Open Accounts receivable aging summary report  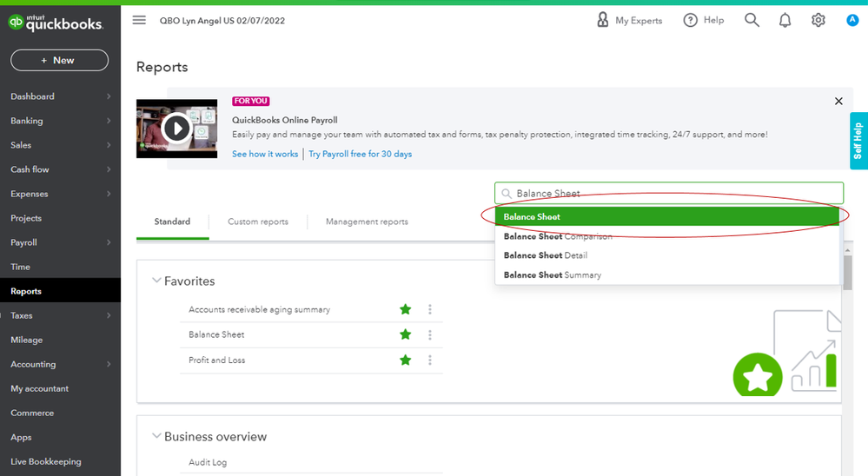tap(259, 309)
